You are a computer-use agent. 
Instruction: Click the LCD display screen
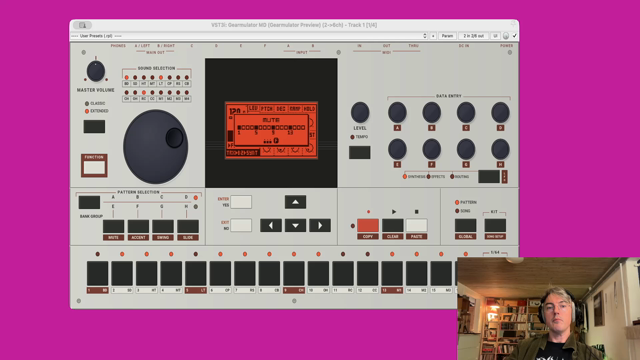[271, 130]
